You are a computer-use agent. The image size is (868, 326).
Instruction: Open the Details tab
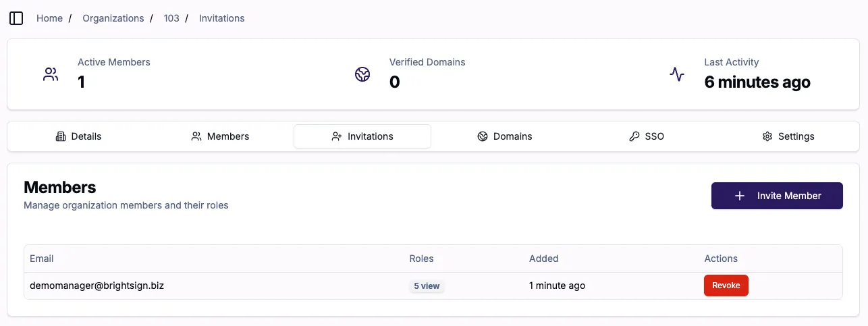(78, 136)
